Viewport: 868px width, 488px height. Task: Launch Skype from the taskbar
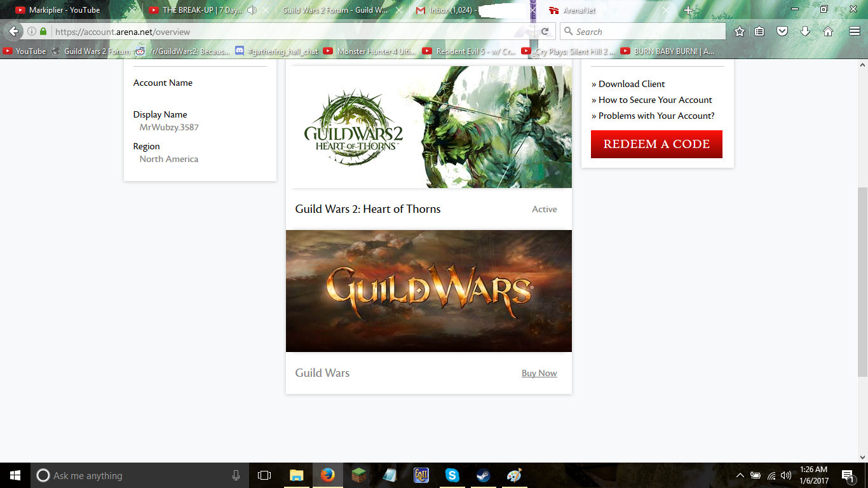pos(452,475)
